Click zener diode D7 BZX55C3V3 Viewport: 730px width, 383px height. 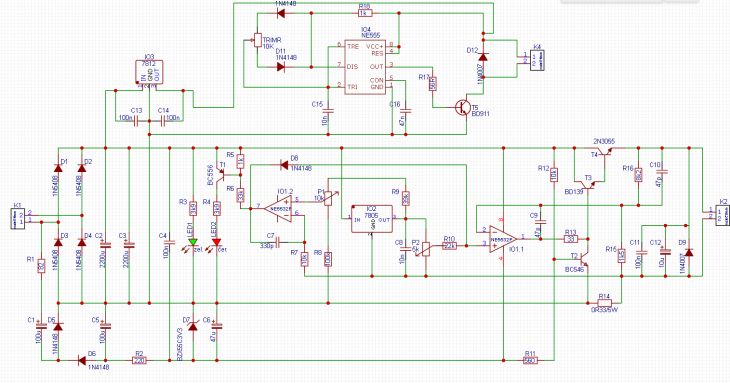(x=193, y=326)
